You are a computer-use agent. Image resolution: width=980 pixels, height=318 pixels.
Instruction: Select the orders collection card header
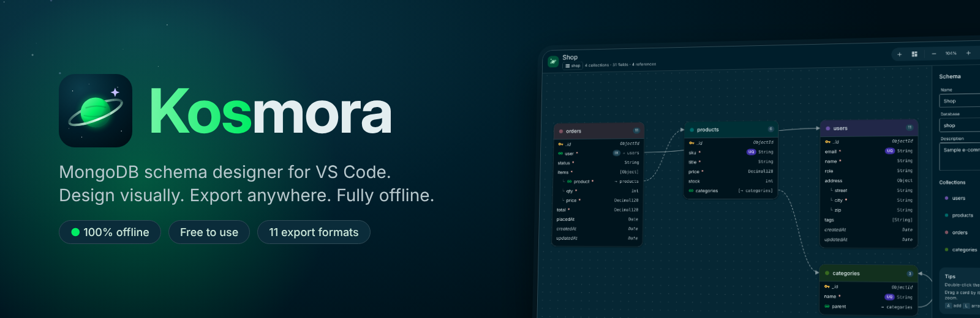pos(598,131)
